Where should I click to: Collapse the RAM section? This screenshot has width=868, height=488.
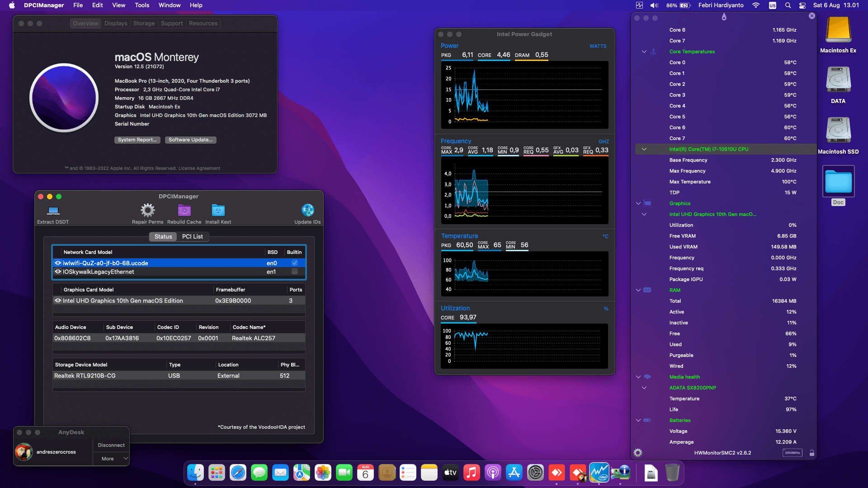[638, 290]
